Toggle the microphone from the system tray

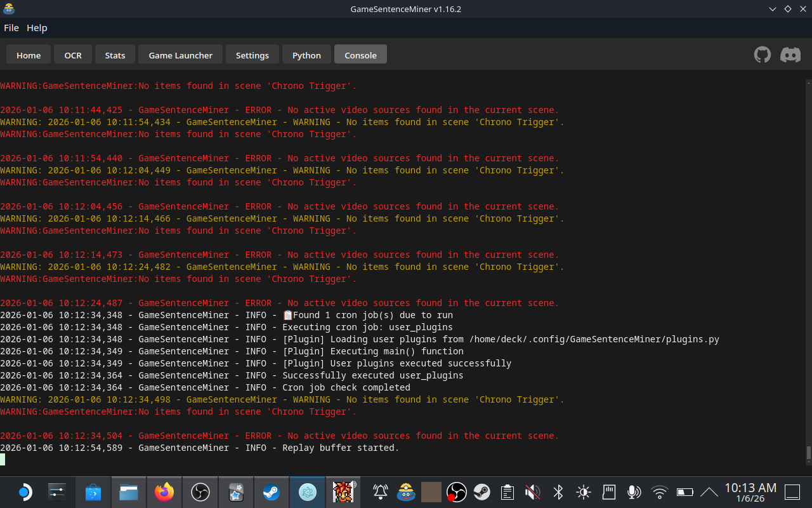pos(634,492)
